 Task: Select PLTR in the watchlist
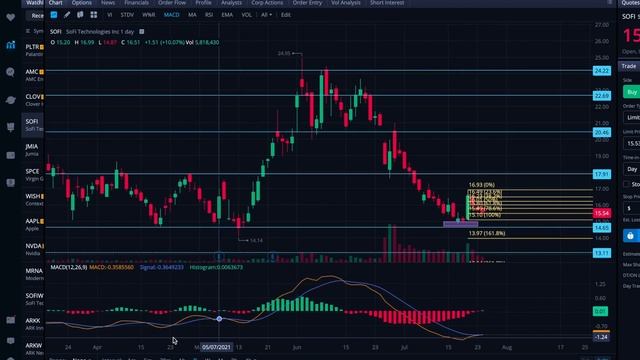[33, 50]
